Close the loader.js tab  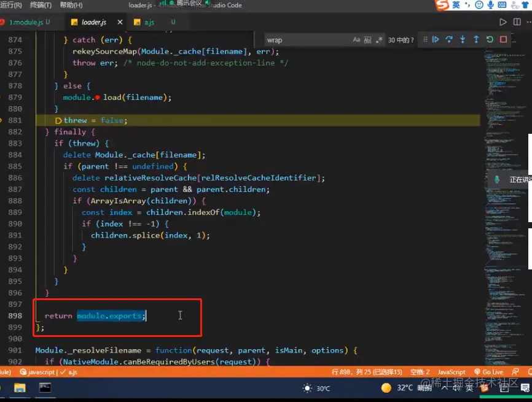[x=120, y=22]
